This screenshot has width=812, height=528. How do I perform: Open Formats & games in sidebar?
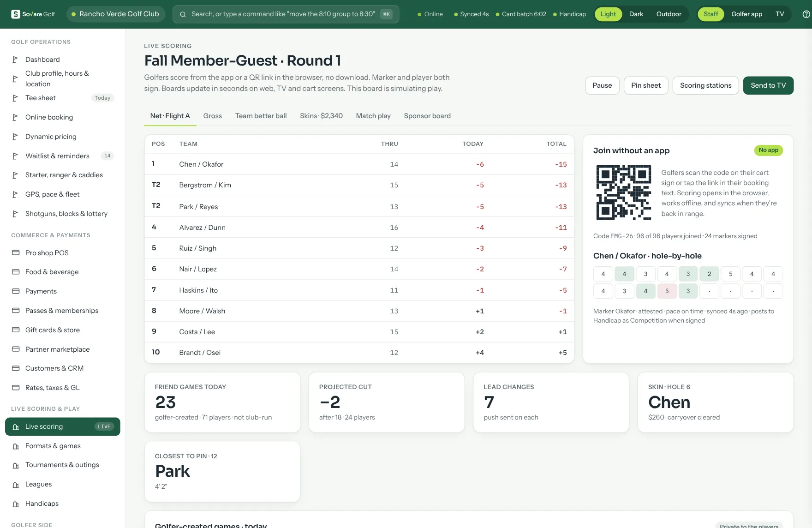click(63, 446)
